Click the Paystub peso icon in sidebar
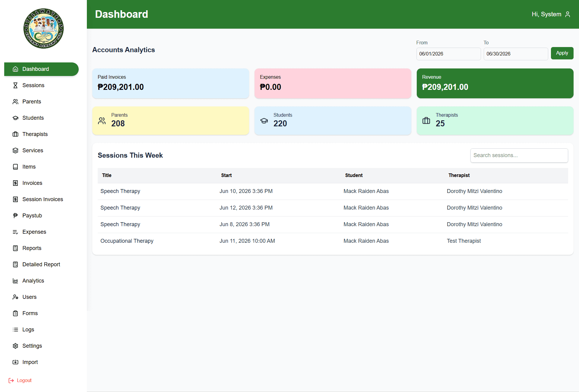Screen dimensions: 579x392 pos(15,216)
